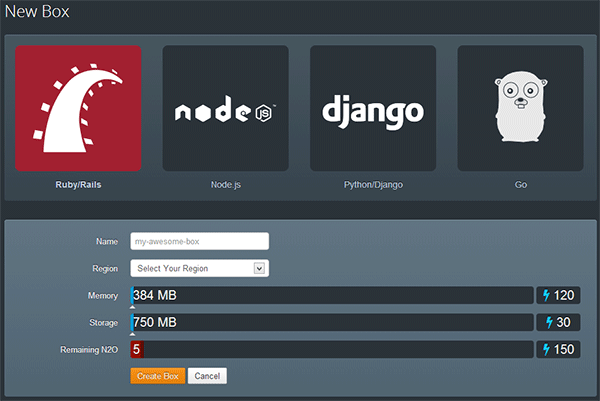The image size is (600, 401).
Task: Click the Memory slider bar
Action: [x=332, y=295]
